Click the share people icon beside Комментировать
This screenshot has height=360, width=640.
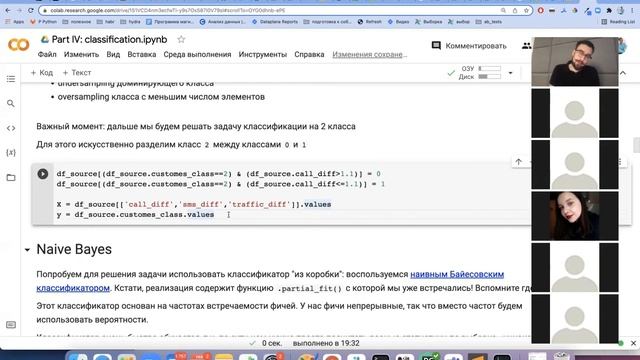[x=527, y=46]
